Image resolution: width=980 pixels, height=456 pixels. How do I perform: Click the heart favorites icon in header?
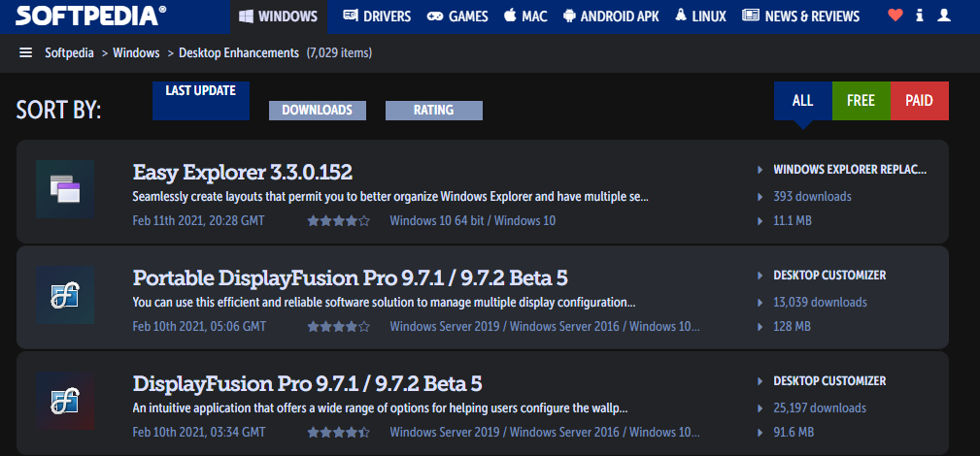895,16
